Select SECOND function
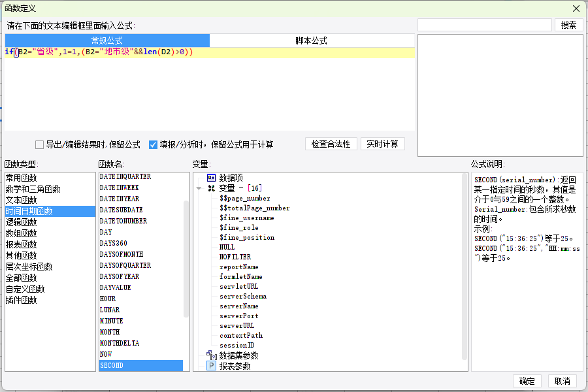This screenshot has width=588, height=392. point(141,365)
